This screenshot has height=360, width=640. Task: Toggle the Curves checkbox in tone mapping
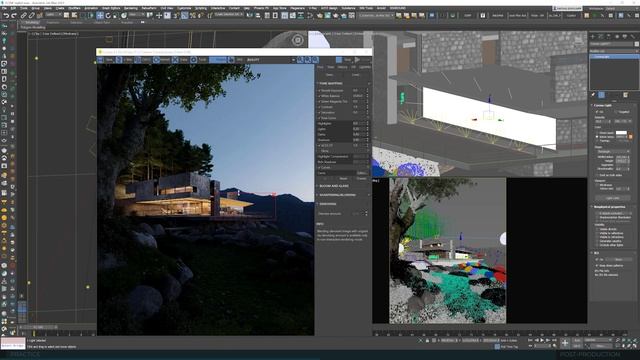(x=319, y=168)
